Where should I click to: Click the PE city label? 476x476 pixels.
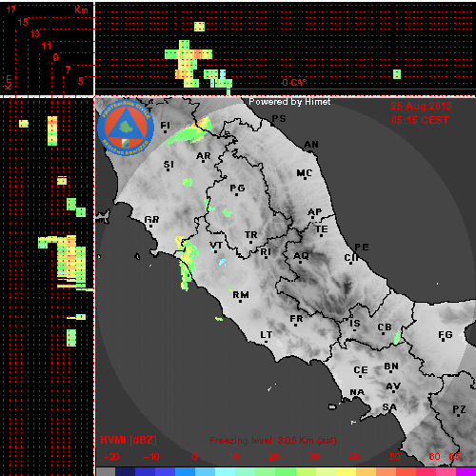[362, 248]
